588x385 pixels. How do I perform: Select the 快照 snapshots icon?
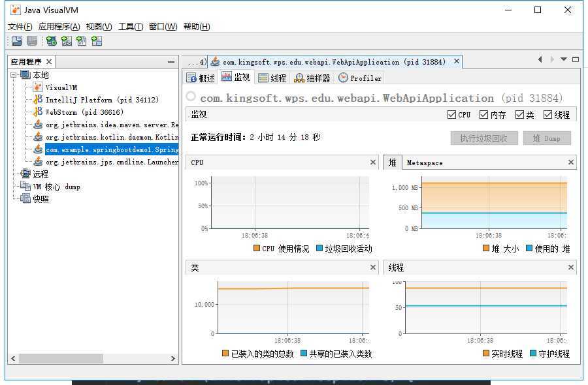[x=25, y=198]
